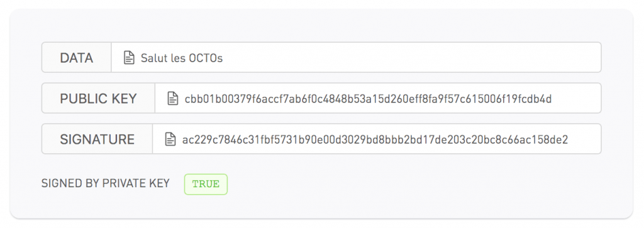Click blank area right of the signature hash
The image size is (644, 228).
click(x=584, y=139)
